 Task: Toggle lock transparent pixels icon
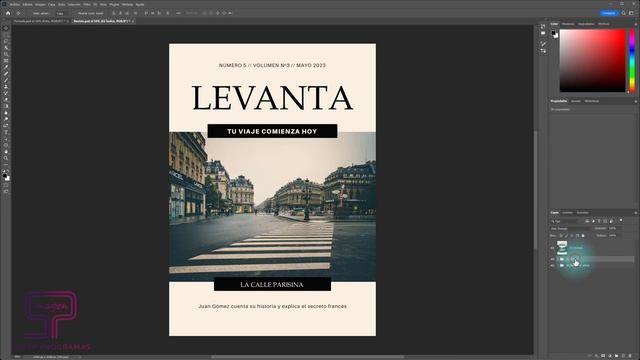[561, 236]
